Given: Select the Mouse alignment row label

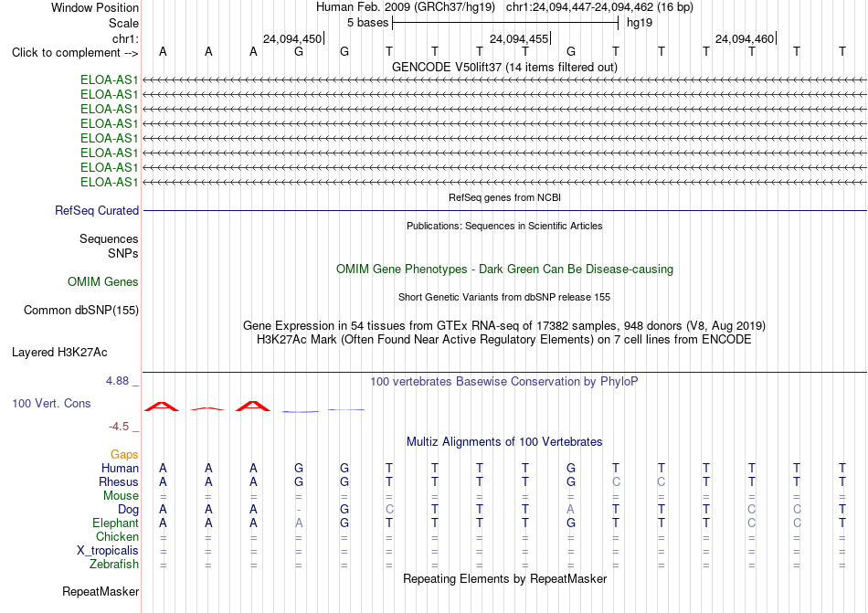Looking at the screenshot, I should (x=122, y=496).
